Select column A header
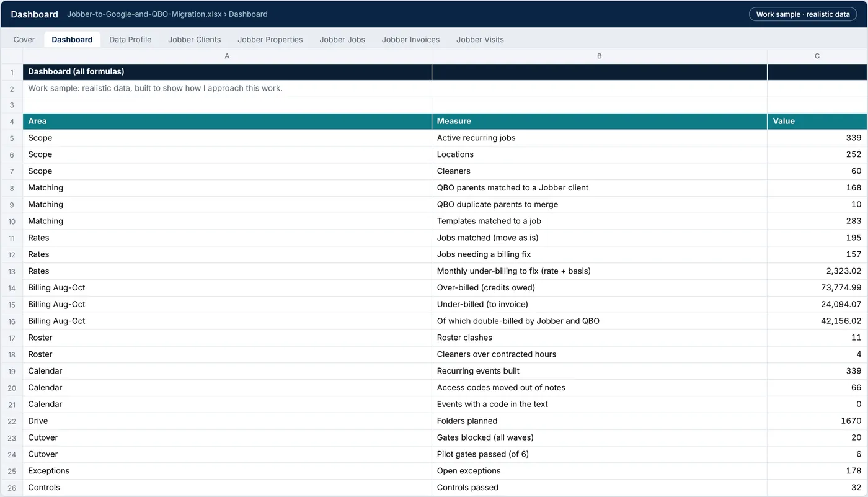The image size is (868, 497). (227, 56)
